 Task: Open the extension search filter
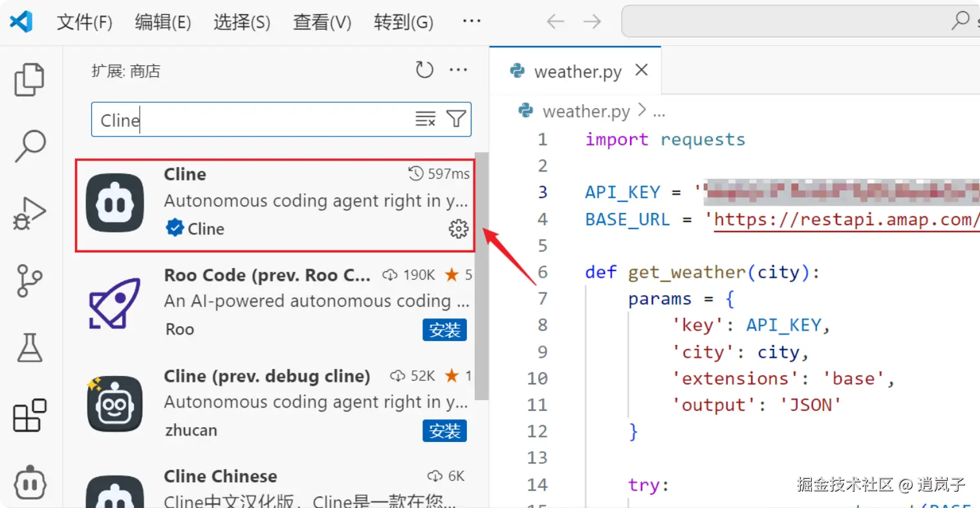coord(456,119)
